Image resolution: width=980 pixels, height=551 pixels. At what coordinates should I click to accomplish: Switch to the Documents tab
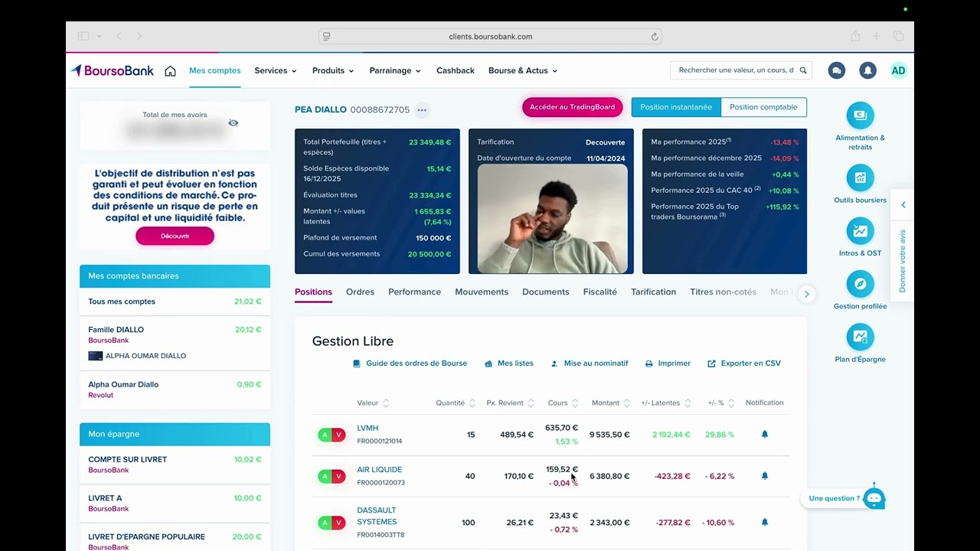point(546,292)
